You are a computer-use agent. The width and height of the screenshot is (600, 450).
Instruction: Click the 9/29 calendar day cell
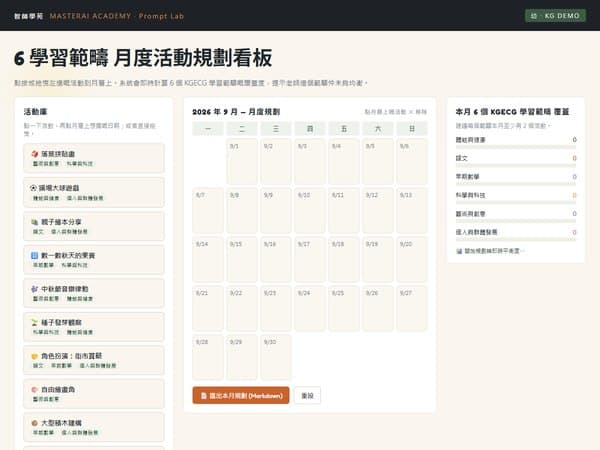coord(242,357)
